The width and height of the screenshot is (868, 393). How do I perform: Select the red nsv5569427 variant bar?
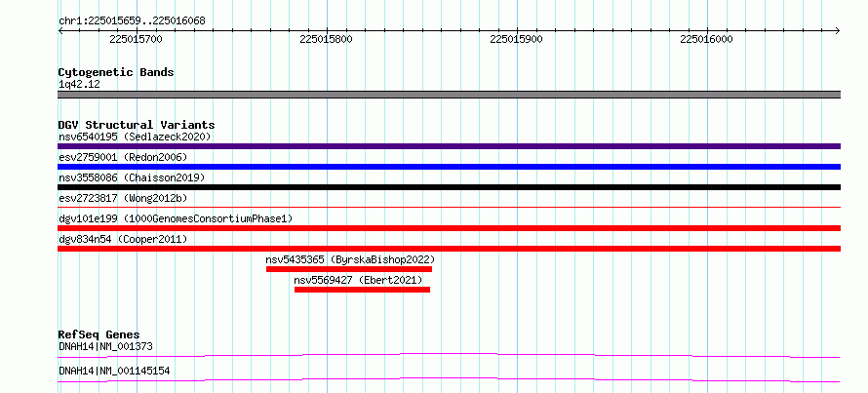[362, 290]
